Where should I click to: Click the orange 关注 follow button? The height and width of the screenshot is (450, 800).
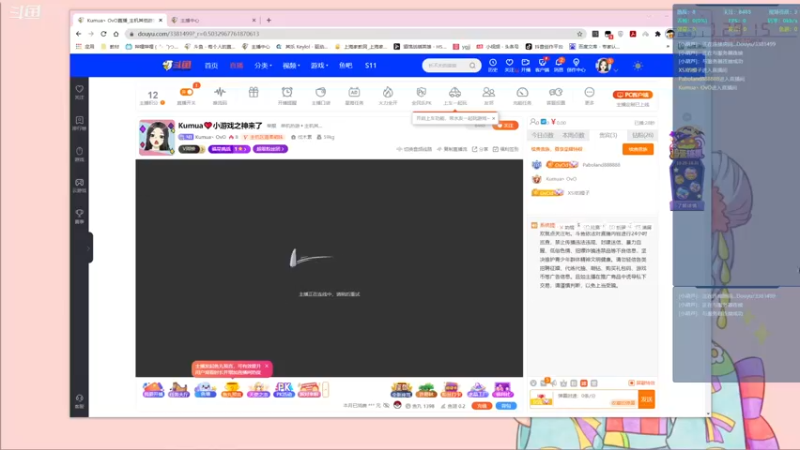tap(506, 126)
